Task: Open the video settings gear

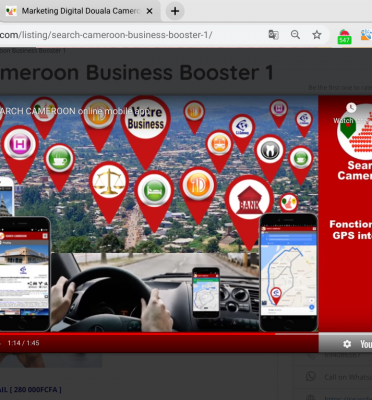Action: tap(347, 344)
